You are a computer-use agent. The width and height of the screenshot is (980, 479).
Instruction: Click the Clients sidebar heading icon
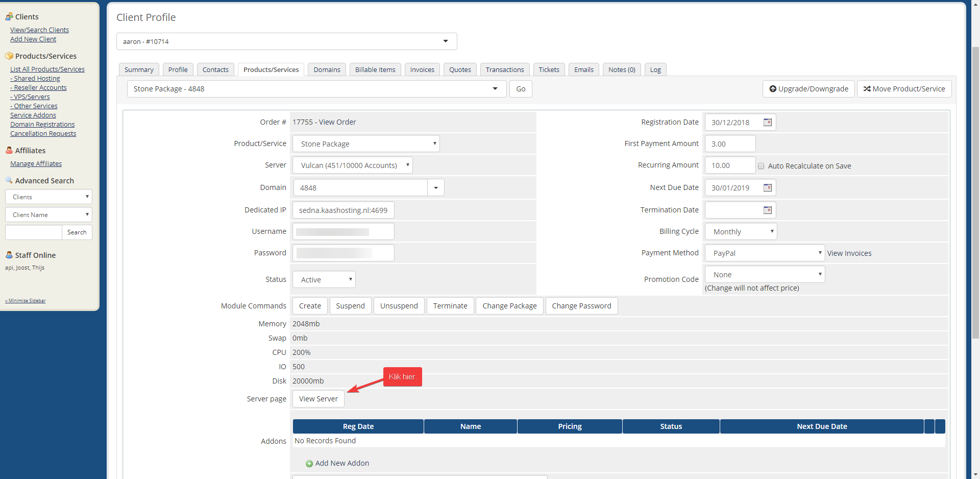pyautogui.click(x=9, y=17)
